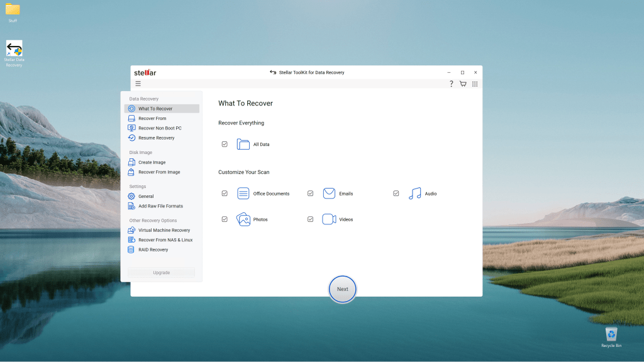Toggle the Office Documents checkbox

[225, 194]
